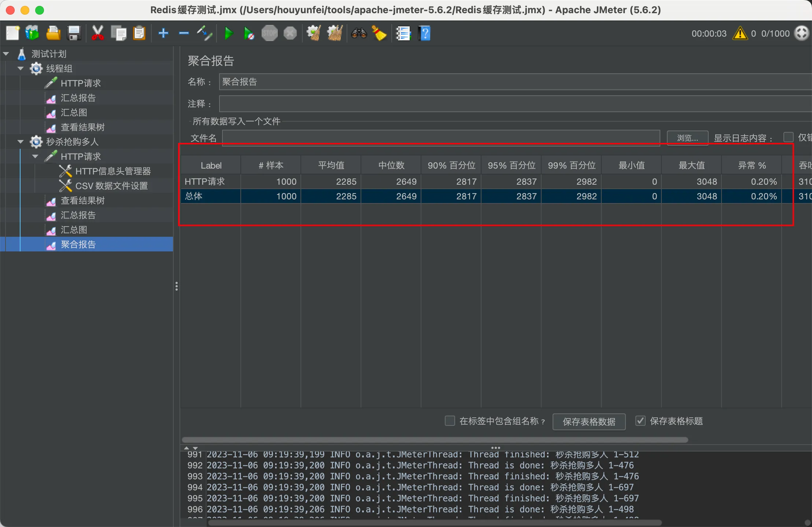Click the Toggle enable/disable wand icon
This screenshot has width=812, height=527.
204,33
